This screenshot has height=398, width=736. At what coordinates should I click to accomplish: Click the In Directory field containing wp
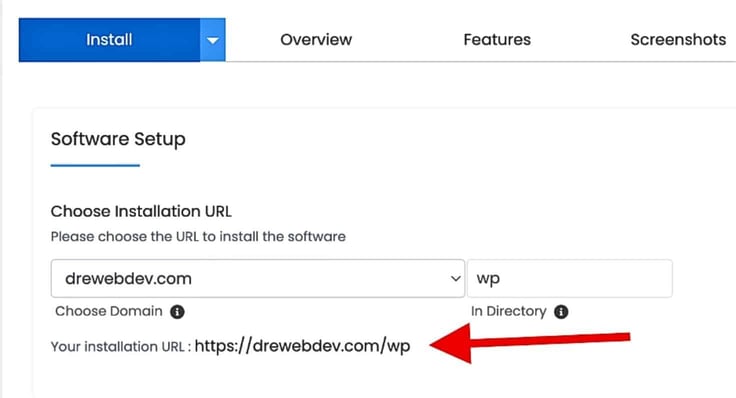(570, 278)
